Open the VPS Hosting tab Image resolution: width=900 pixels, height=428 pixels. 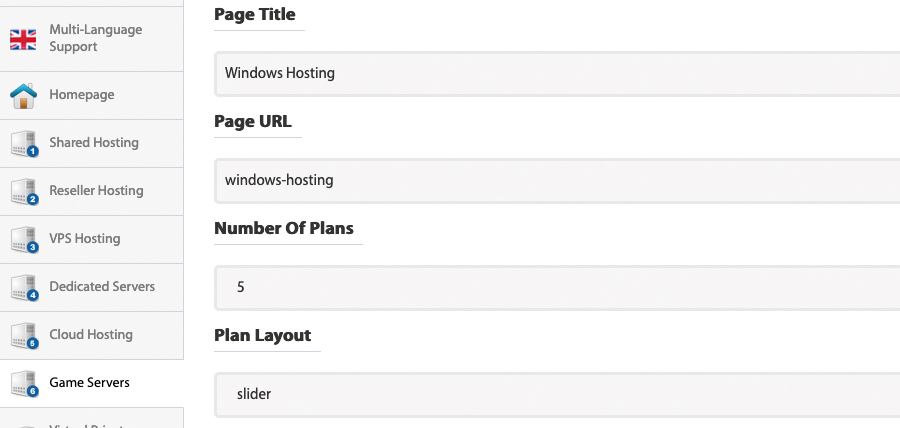(92, 240)
